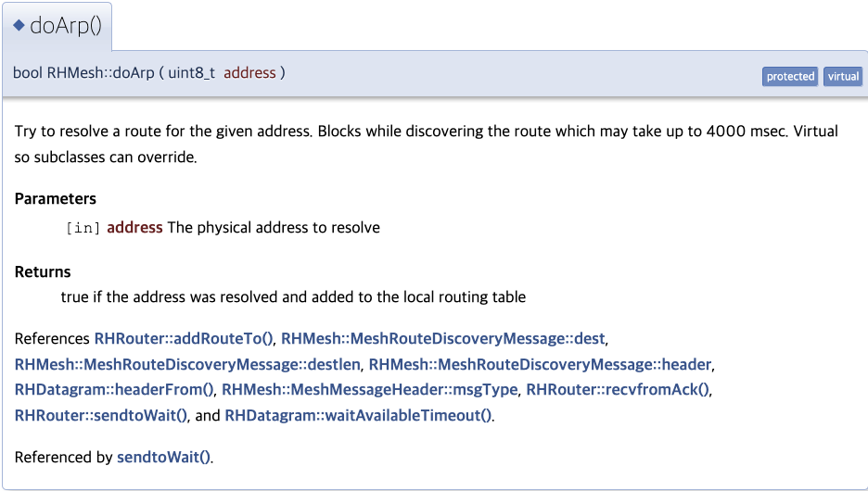Click the Returns section heading
868x491 pixels.
tap(43, 272)
